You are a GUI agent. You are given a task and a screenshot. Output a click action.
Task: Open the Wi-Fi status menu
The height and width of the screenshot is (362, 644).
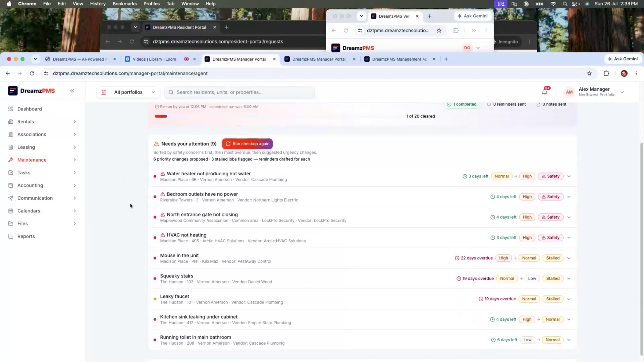pos(553,4)
